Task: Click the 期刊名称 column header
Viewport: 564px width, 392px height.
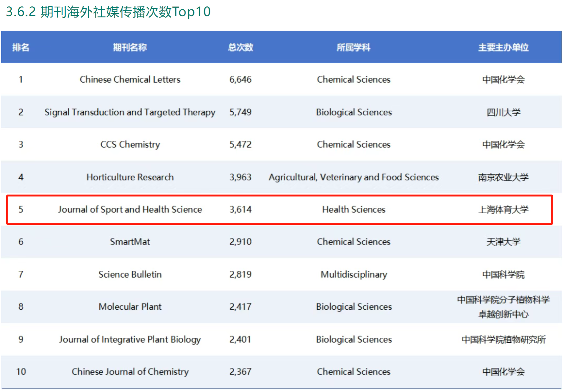Action: point(130,47)
